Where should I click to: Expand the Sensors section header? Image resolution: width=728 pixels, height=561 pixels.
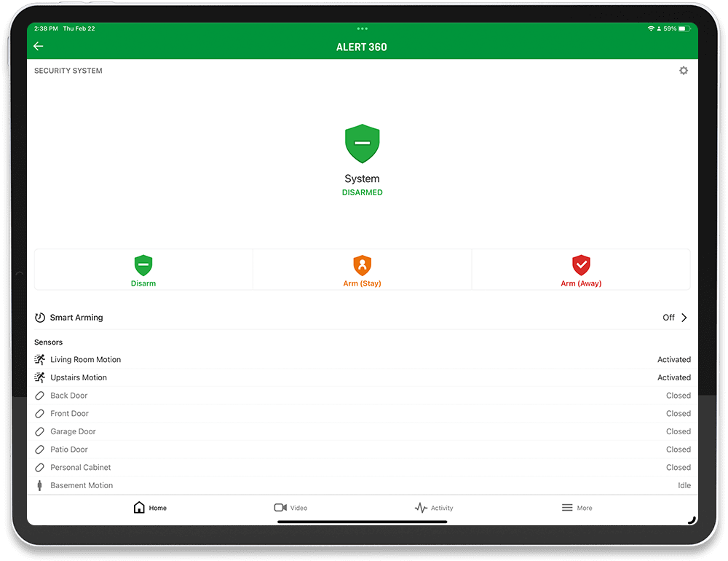[48, 342]
